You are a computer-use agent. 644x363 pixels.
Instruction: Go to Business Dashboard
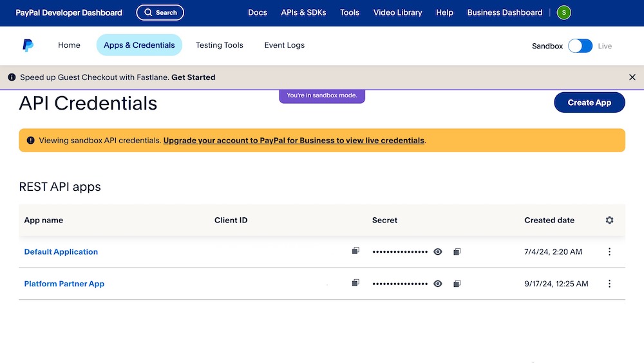[504, 13]
